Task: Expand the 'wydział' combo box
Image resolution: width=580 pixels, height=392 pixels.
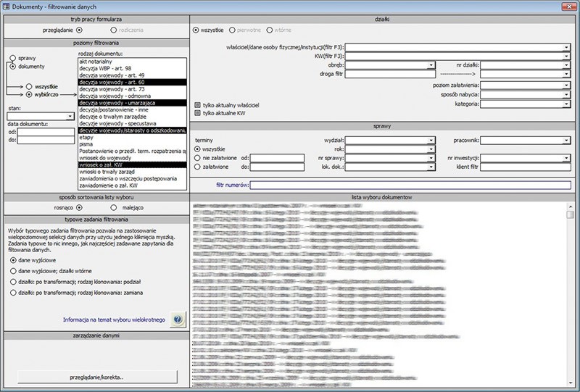Action: pos(431,141)
